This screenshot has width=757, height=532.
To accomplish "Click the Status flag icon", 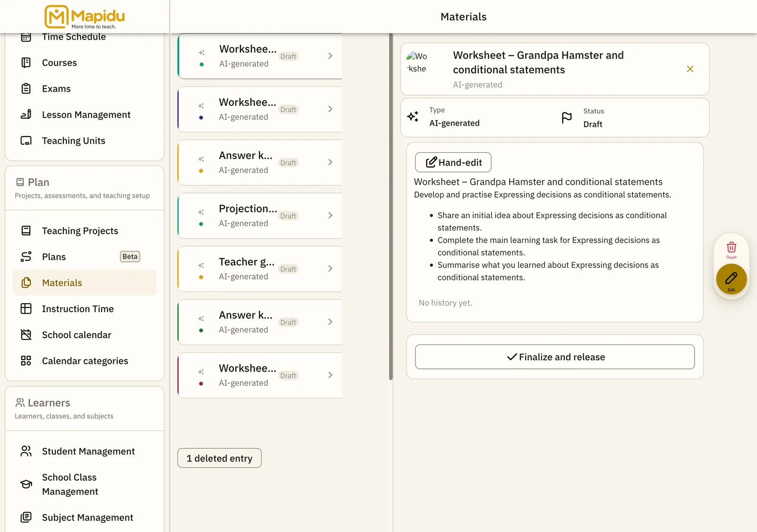I will coord(567,118).
